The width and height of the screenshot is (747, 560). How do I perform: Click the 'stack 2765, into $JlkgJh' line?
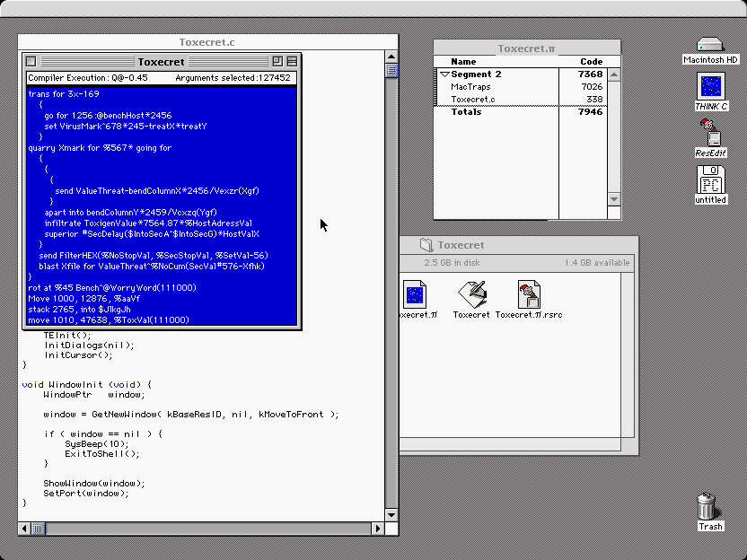[79, 309]
